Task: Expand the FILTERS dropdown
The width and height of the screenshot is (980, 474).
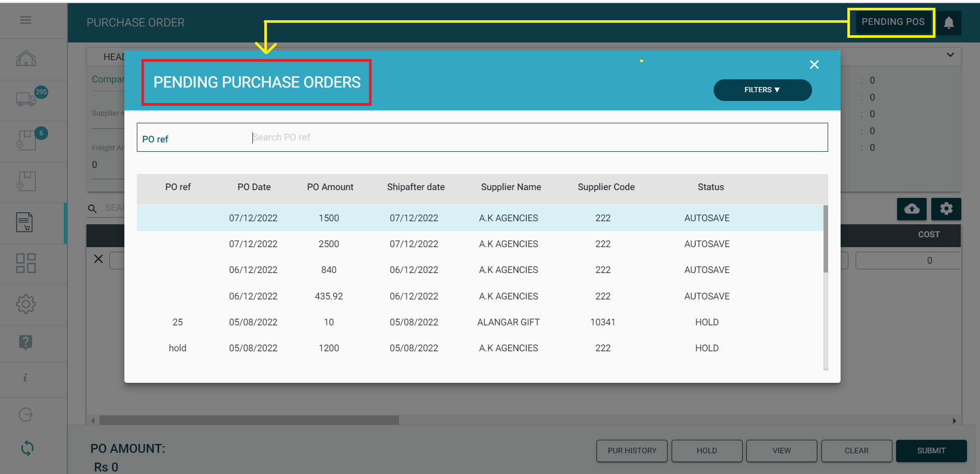Action: click(762, 90)
